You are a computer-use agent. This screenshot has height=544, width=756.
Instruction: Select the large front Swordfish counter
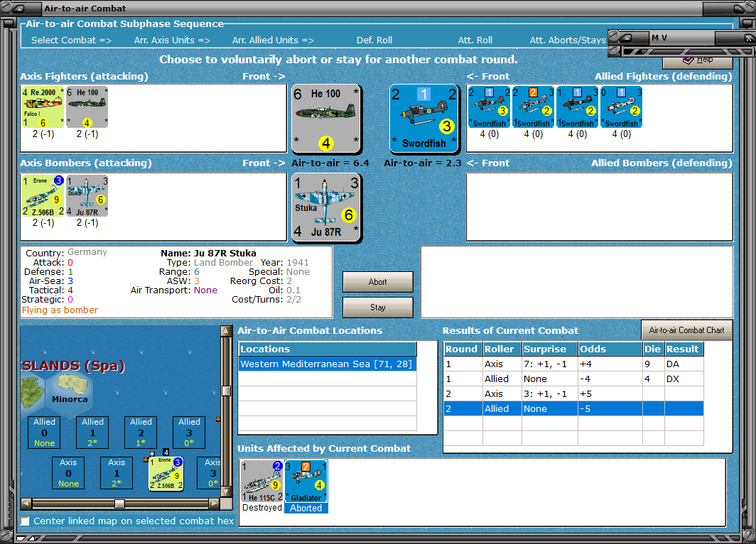[x=423, y=118]
